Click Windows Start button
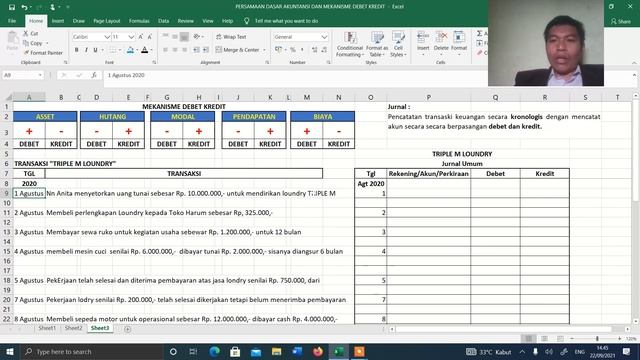 pyautogui.click(x=10, y=351)
